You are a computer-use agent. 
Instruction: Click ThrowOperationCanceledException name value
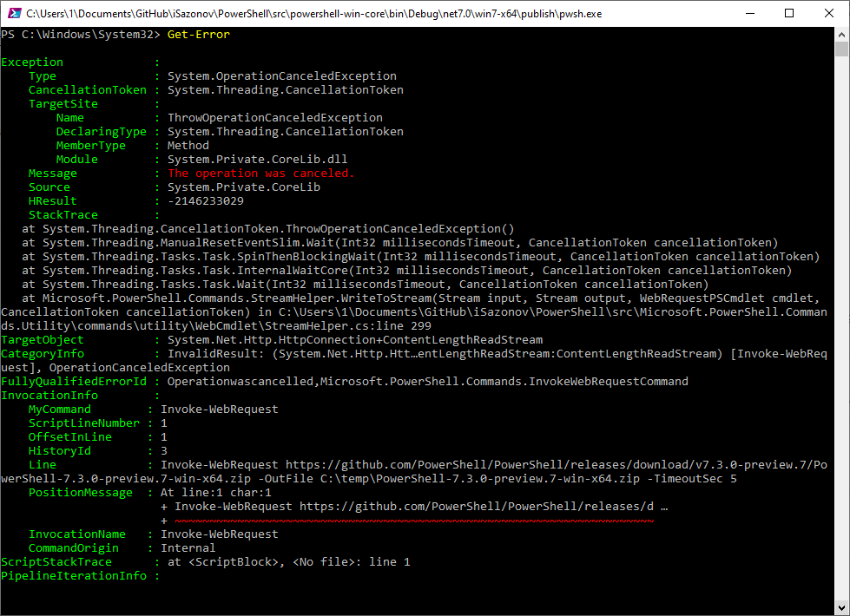pos(275,118)
